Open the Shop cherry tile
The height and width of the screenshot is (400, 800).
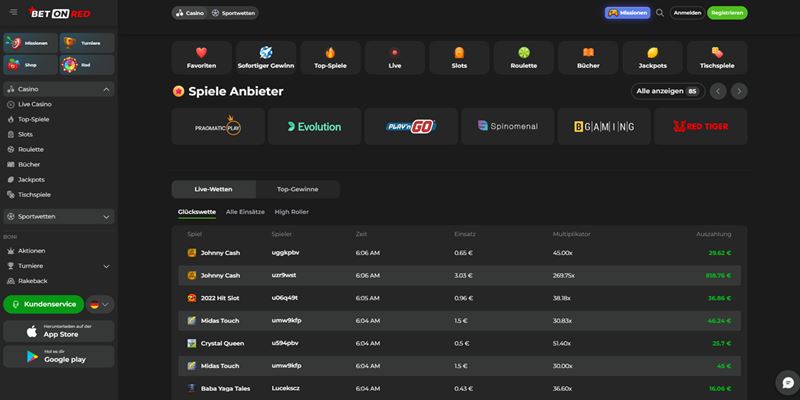(x=31, y=65)
